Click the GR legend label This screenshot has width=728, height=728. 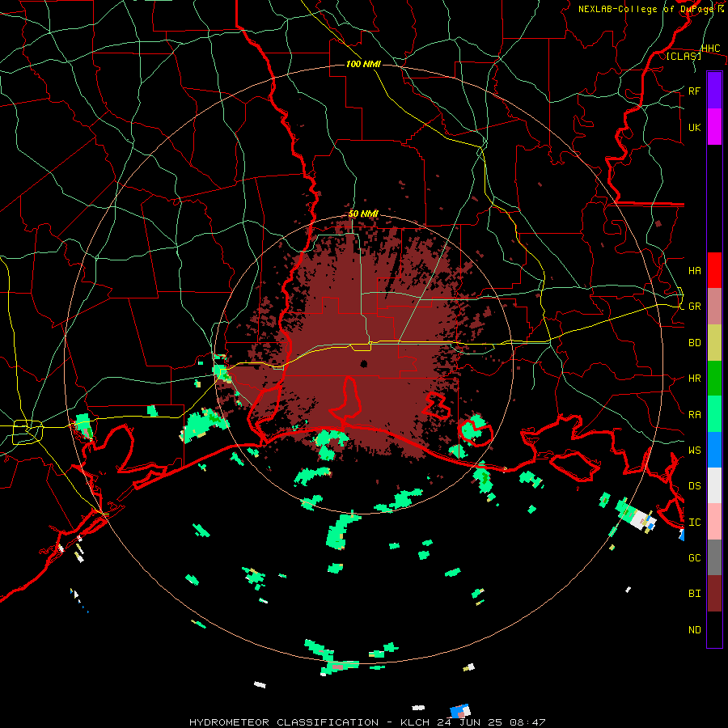pos(694,307)
